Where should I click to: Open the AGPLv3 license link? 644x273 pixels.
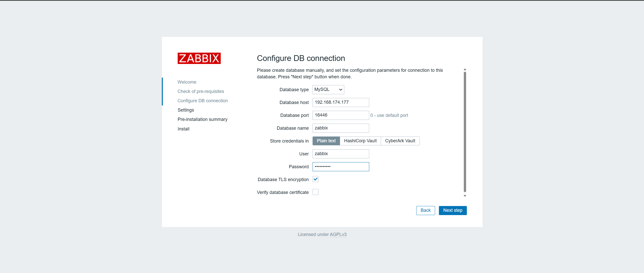click(x=338, y=234)
